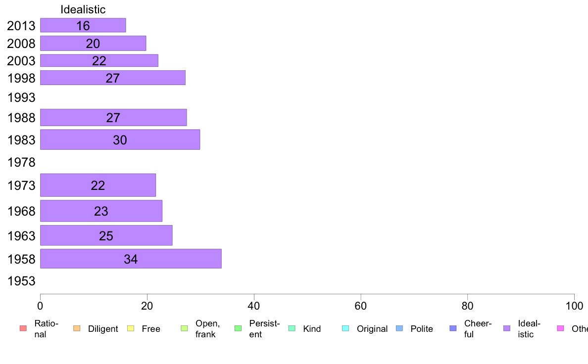The image size is (588, 364).
Task: Toggle the Cheerful legend swatch
Action: click(x=453, y=328)
